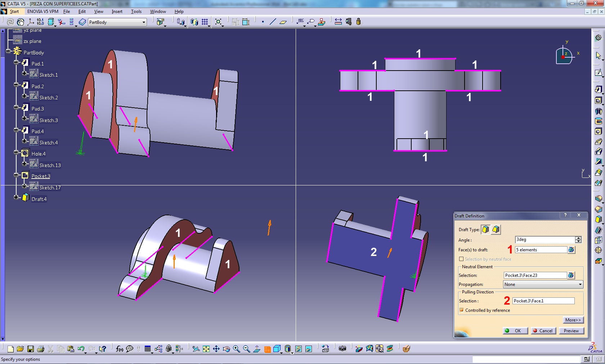
Task: Open the Insert menu
Action: click(x=117, y=12)
